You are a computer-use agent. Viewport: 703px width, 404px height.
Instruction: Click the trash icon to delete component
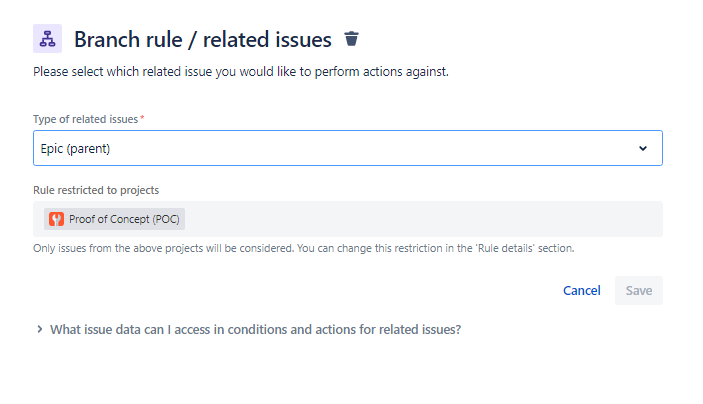click(x=352, y=39)
